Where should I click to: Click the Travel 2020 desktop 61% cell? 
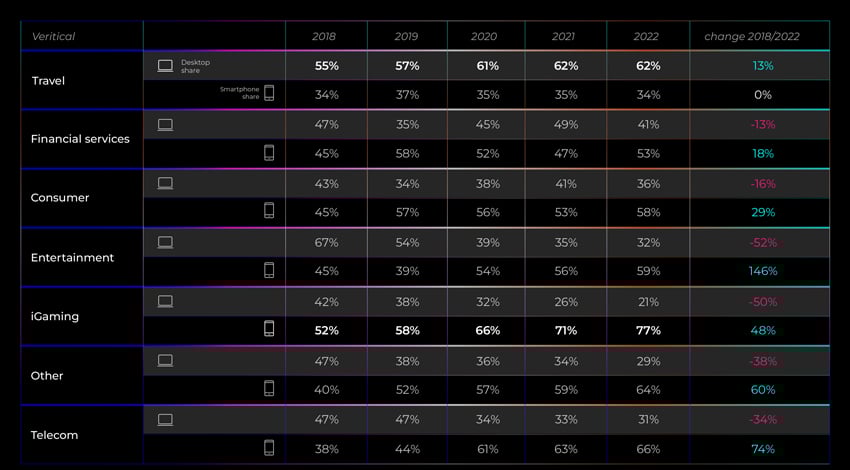[487, 66]
